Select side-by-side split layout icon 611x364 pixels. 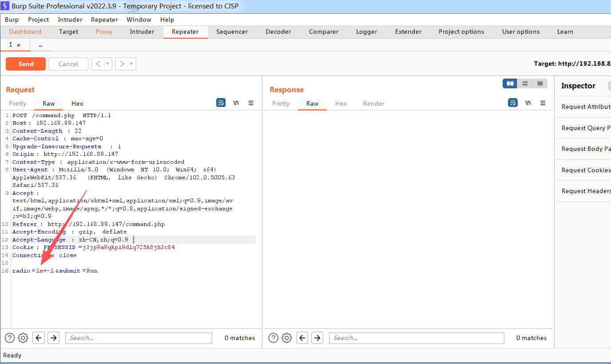(510, 83)
